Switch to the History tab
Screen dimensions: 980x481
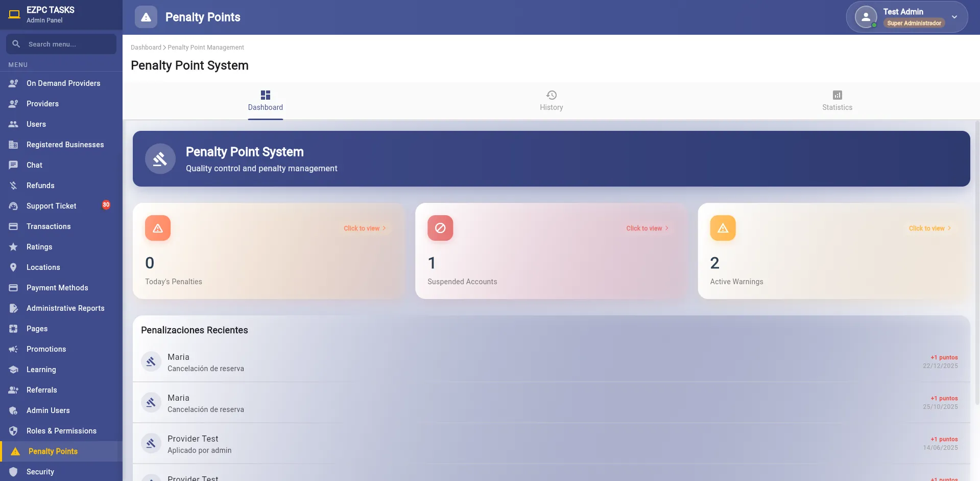pos(552,101)
